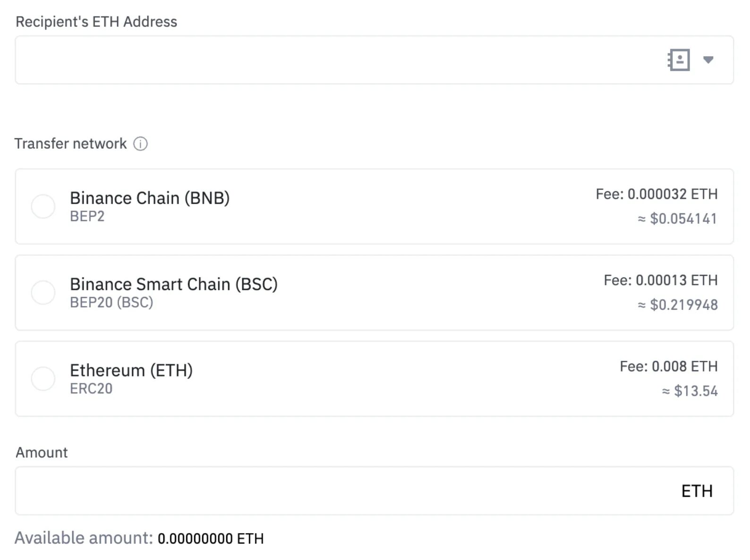Screen dimensions: 750x560
Task: Click the Recipient's ETH Address input field
Action: [331, 60]
